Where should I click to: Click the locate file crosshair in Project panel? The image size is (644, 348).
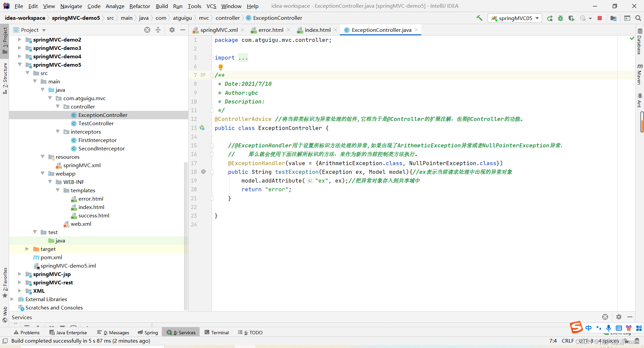[147, 30]
